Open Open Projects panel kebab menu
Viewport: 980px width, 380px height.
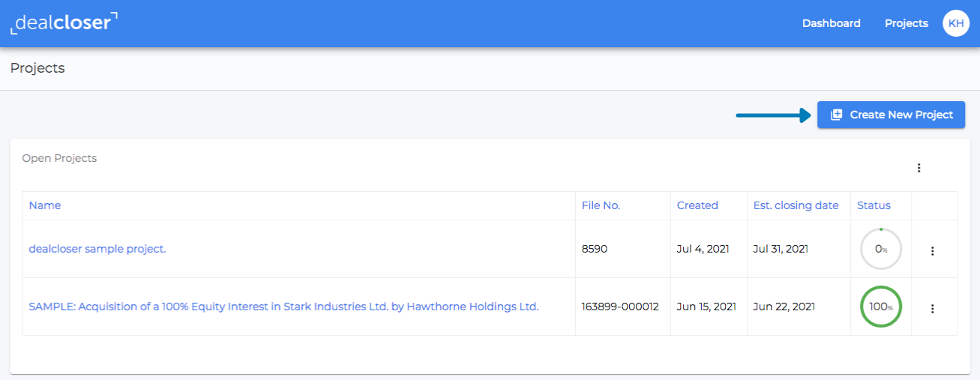[919, 168]
